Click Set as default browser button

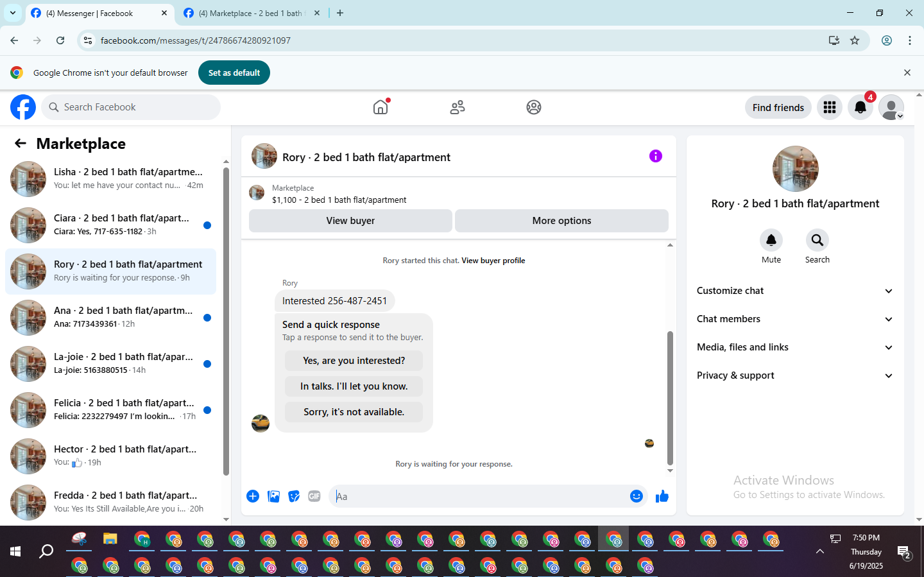(234, 73)
